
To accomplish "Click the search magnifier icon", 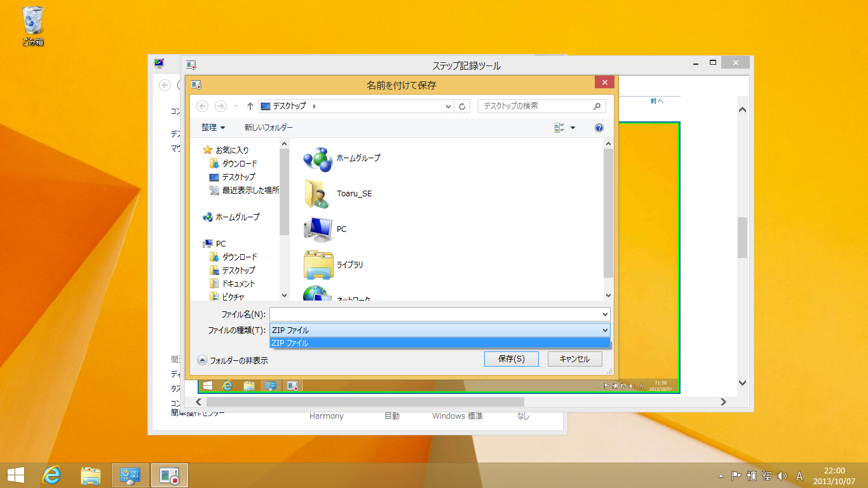I will tap(597, 106).
